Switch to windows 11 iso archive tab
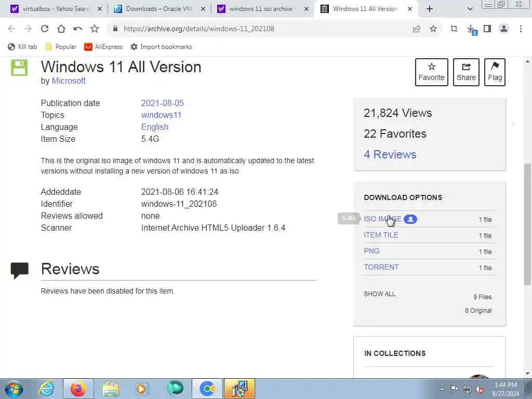This screenshot has height=399, width=532. click(262, 9)
